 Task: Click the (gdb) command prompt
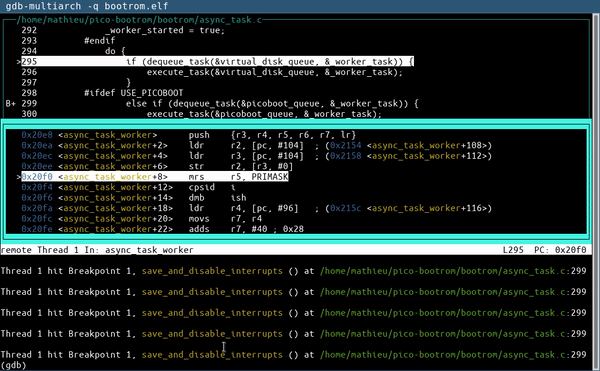click(13, 365)
